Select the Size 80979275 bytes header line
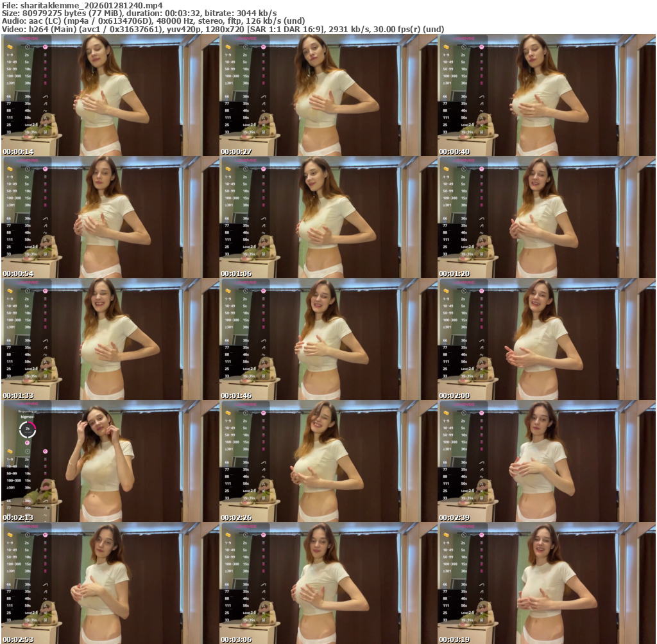Viewport: 657px width, 644px height. (139, 13)
